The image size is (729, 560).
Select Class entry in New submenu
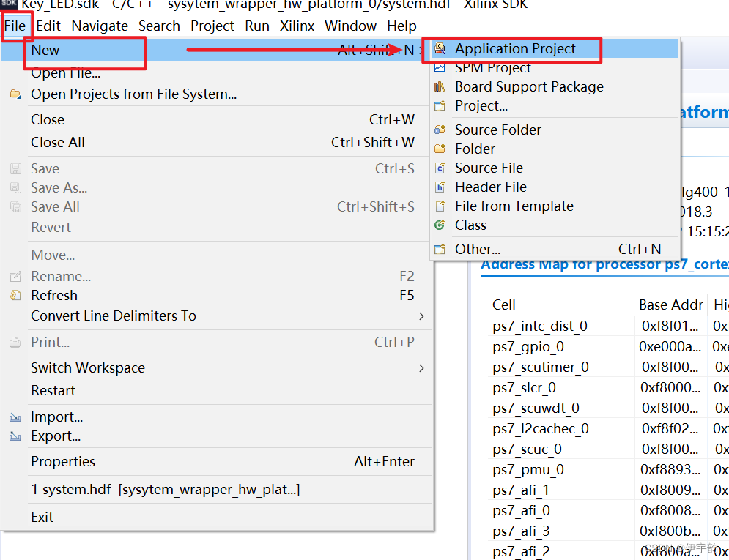pyautogui.click(x=555, y=225)
